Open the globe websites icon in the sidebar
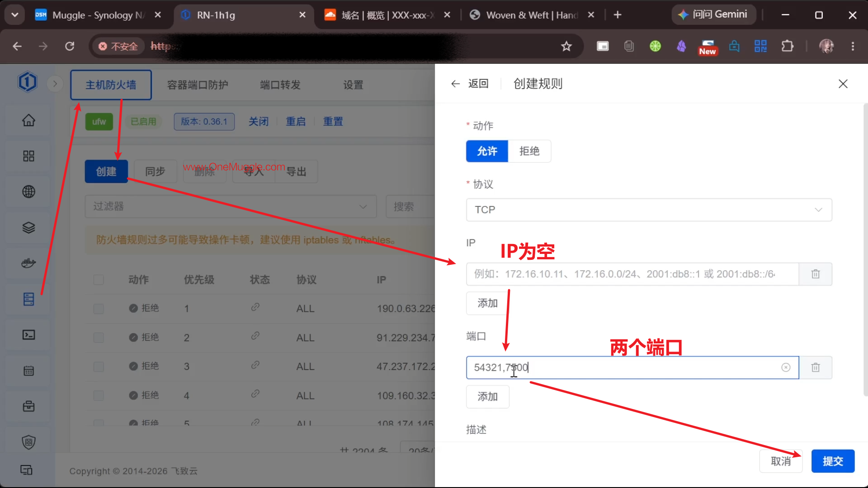The width and height of the screenshot is (868, 488). pos(28,192)
